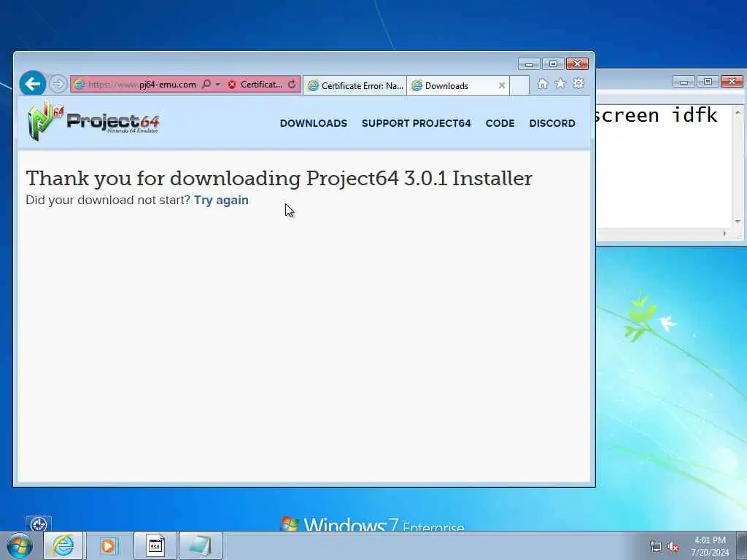Minimize the background Notepad window

click(684, 82)
